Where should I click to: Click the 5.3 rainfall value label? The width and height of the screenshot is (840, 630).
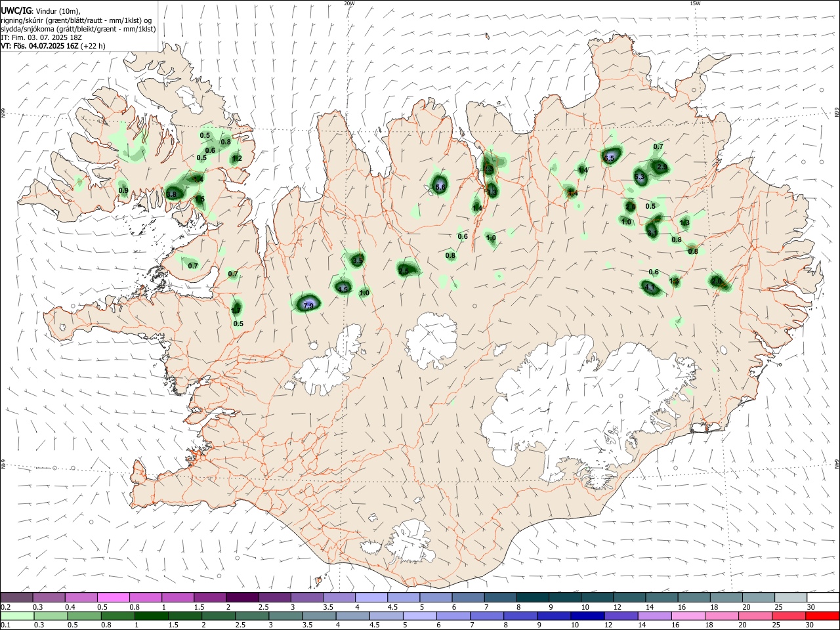coord(640,178)
